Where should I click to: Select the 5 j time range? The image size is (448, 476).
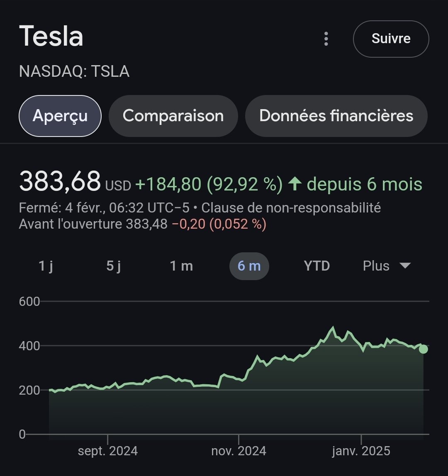(x=113, y=266)
